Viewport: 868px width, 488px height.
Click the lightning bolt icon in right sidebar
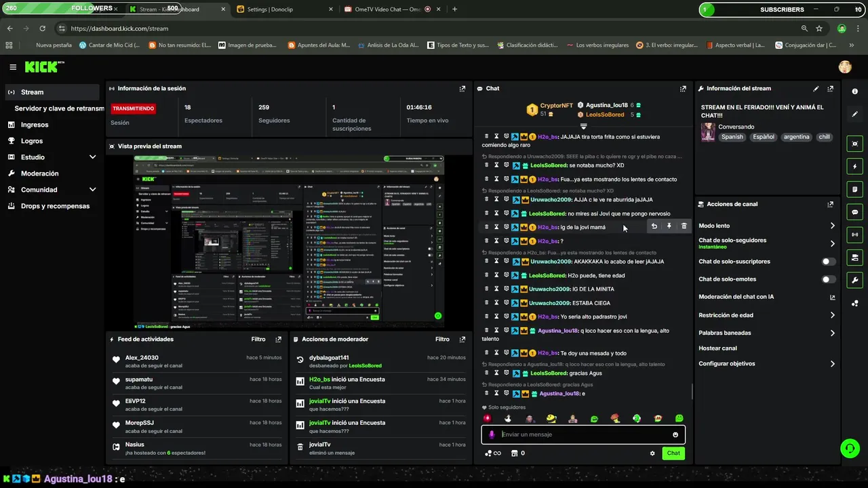tap(854, 167)
